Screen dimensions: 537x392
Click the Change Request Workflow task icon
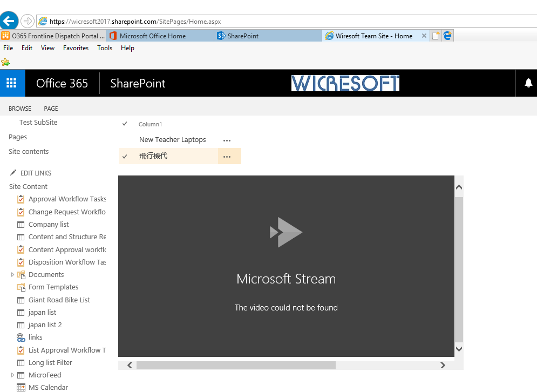[x=21, y=212]
